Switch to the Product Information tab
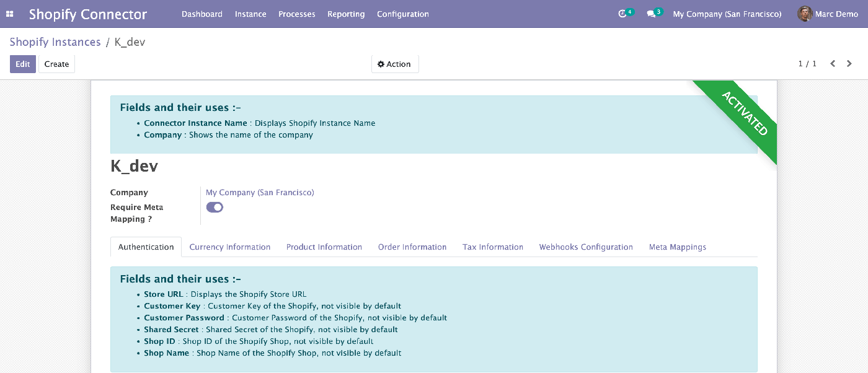Viewport: 868px width, 373px height. point(324,247)
